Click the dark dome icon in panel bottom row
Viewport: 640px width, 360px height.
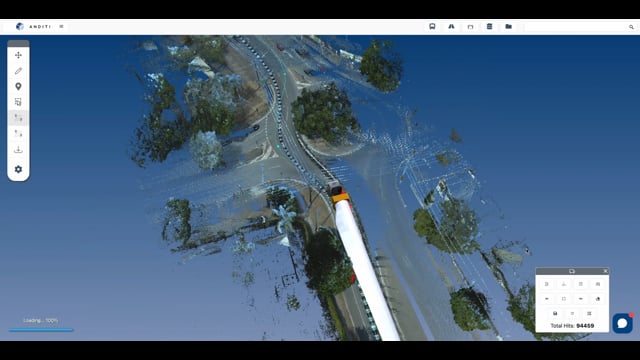(x=555, y=313)
